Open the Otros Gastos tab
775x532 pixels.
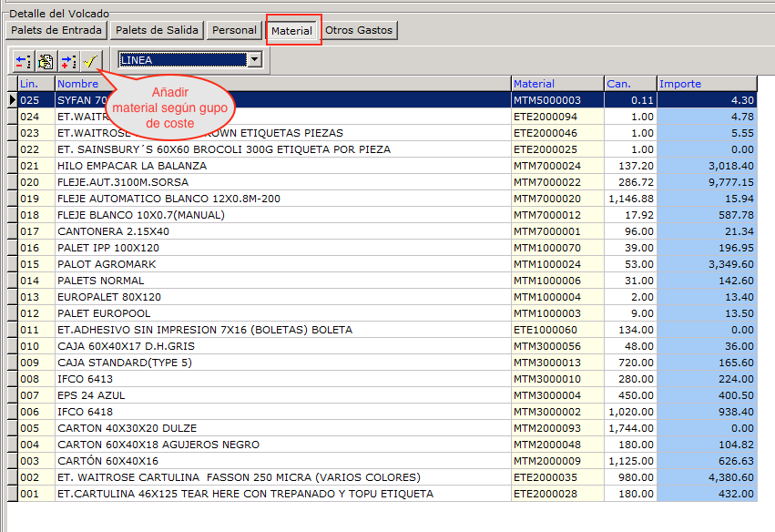(x=359, y=30)
